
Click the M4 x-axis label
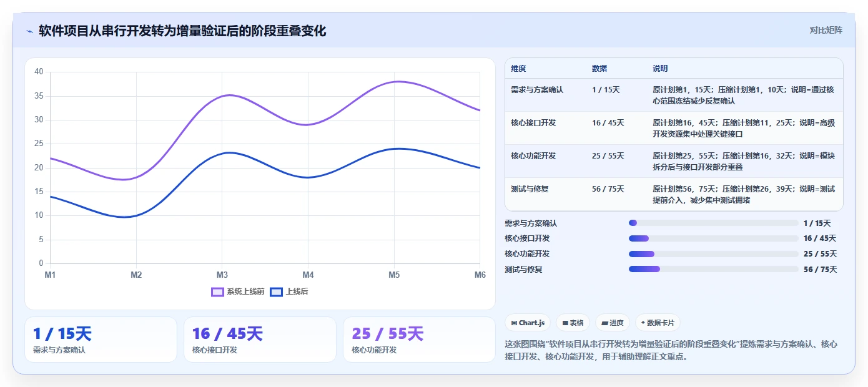coord(308,275)
